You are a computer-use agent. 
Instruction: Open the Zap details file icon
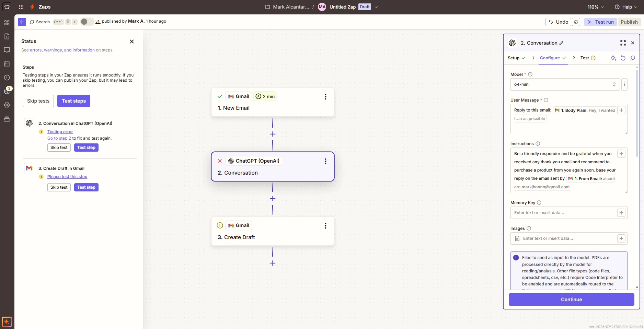(x=7, y=36)
